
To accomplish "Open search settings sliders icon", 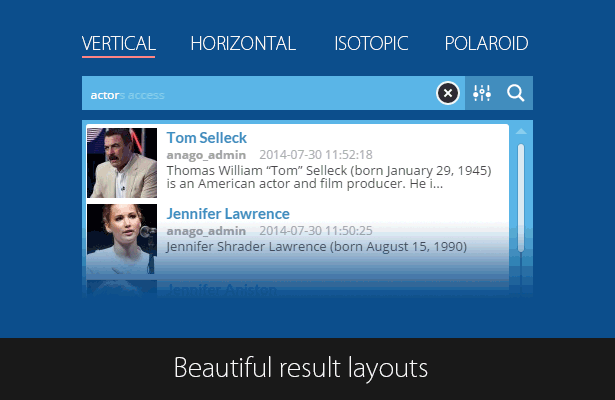I will coord(482,93).
